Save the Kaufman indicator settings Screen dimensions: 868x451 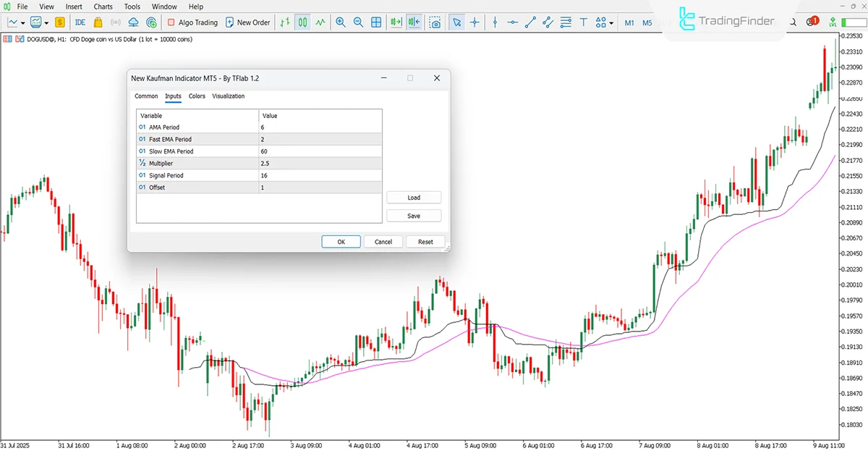click(x=414, y=215)
